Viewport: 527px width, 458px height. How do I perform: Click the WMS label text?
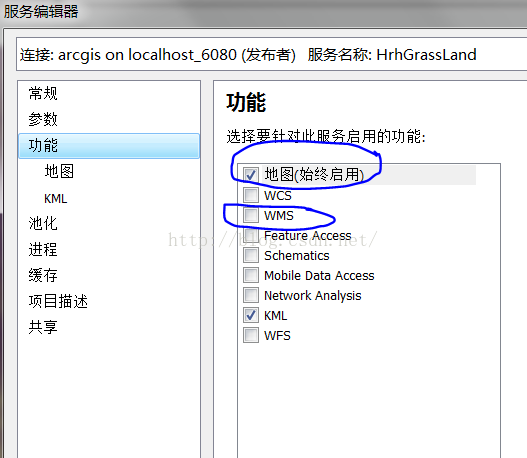click(x=279, y=215)
